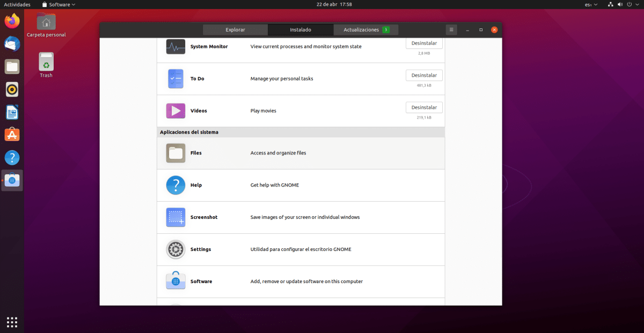Viewport: 644px width, 333px height.
Task: Click the Screenshot app icon in list
Action: pyautogui.click(x=175, y=217)
